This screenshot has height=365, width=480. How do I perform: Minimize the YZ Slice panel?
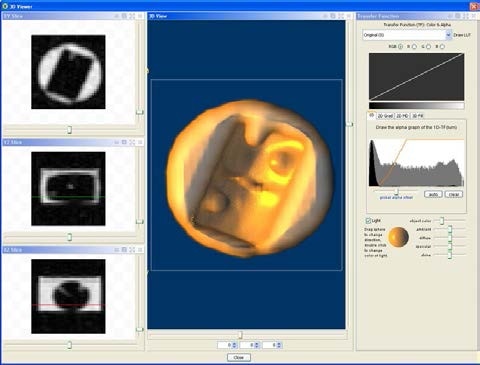[116, 142]
